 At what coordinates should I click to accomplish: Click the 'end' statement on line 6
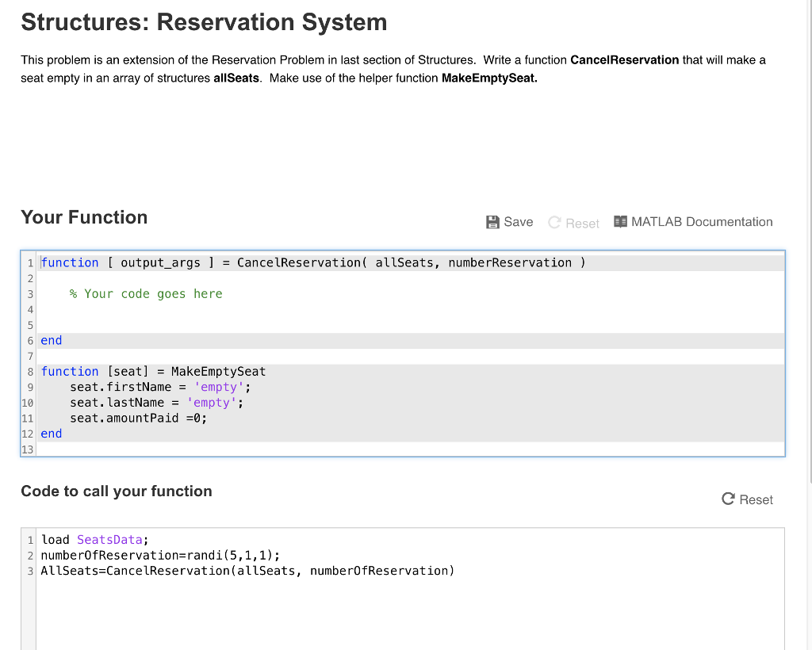click(51, 340)
